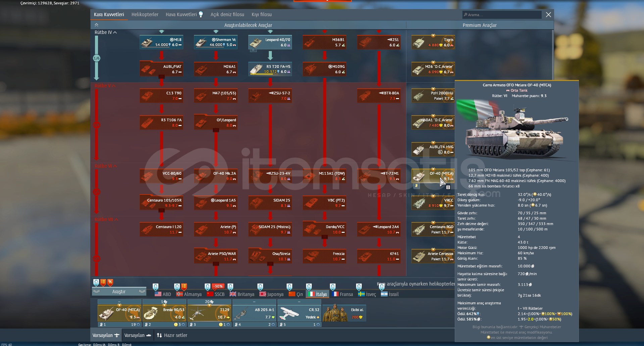Image resolution: width=644 pixels, height=346 pixels.
Task: Collapse the Rütbe VII rank section
Action: click(106, 219)
